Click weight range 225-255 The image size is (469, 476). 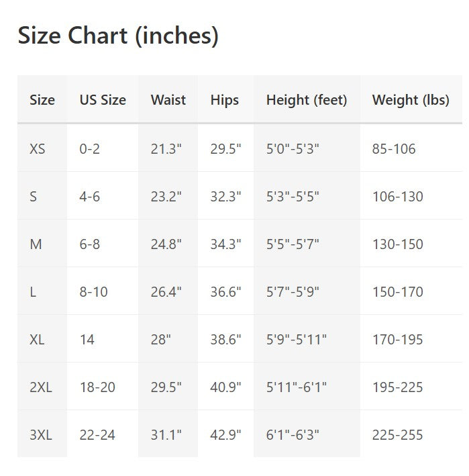(398, 435)
